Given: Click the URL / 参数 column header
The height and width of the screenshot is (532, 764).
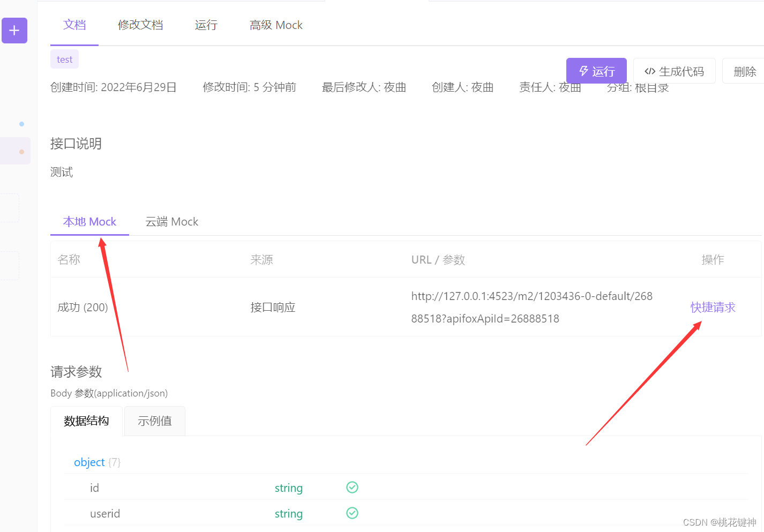Looking at the screenshot, I should tap(438, 260).
